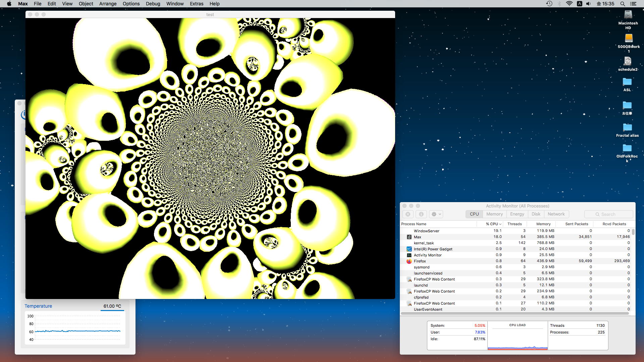Open the Network tab in Activity Monitor
This screenshot has height=362, width=644.
(556, 214)
